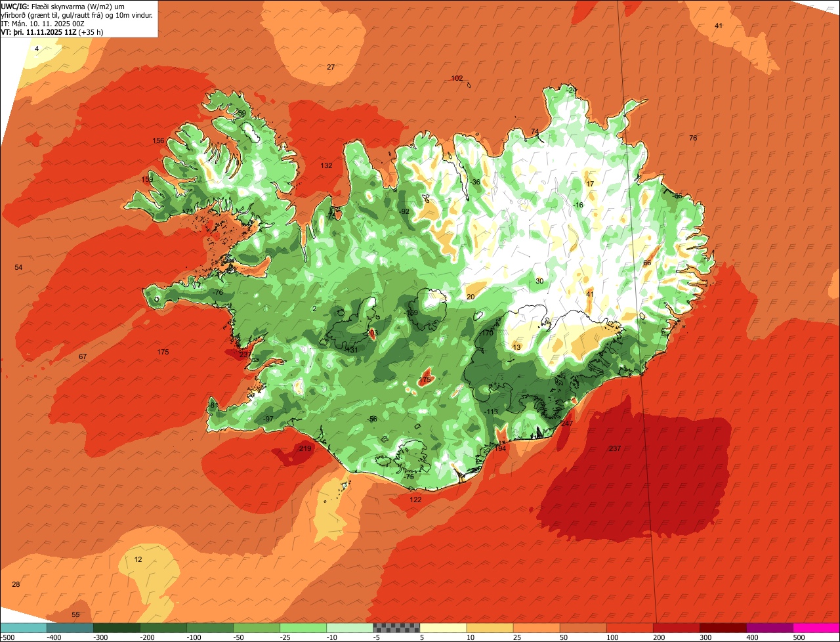This screenshot has height=642, width=840.
Task: Click the value -76 on Snæfellsnes peninsula
Action: [x=218, y=292]
